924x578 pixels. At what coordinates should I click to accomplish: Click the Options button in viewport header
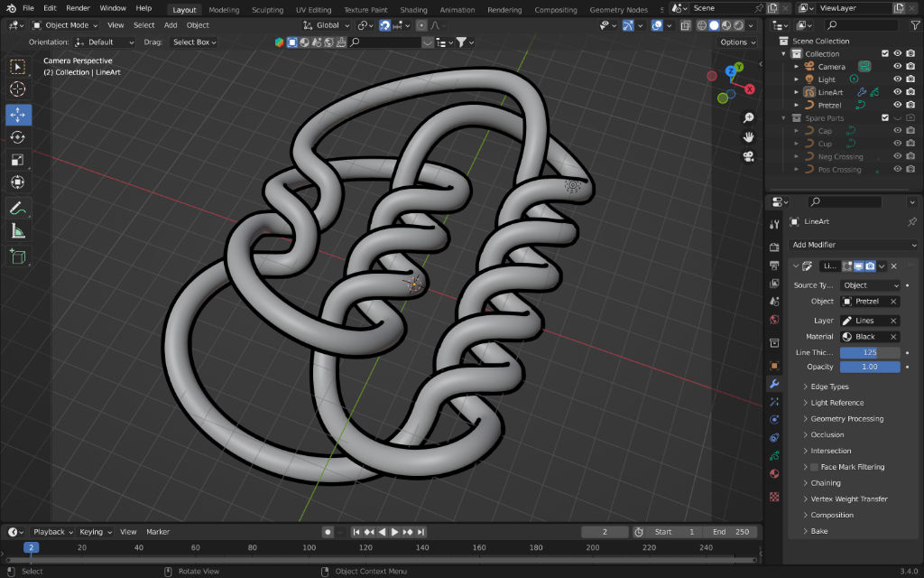pos(737,42)
